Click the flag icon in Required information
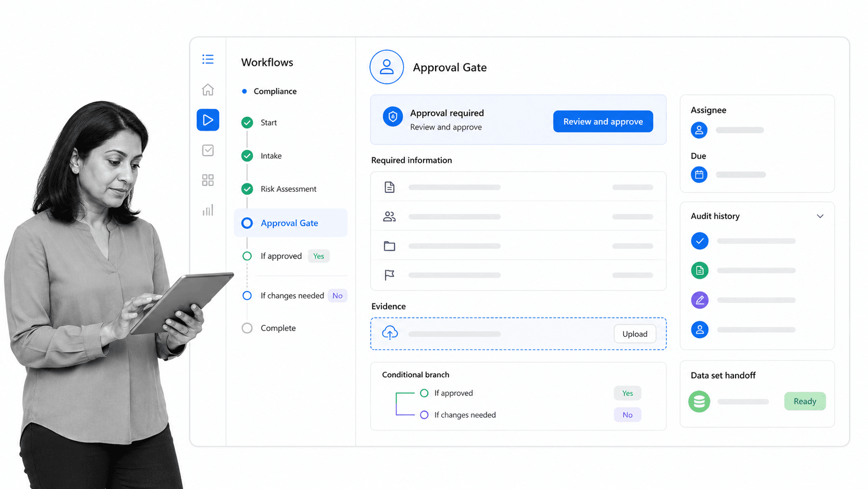 point(389,275)
